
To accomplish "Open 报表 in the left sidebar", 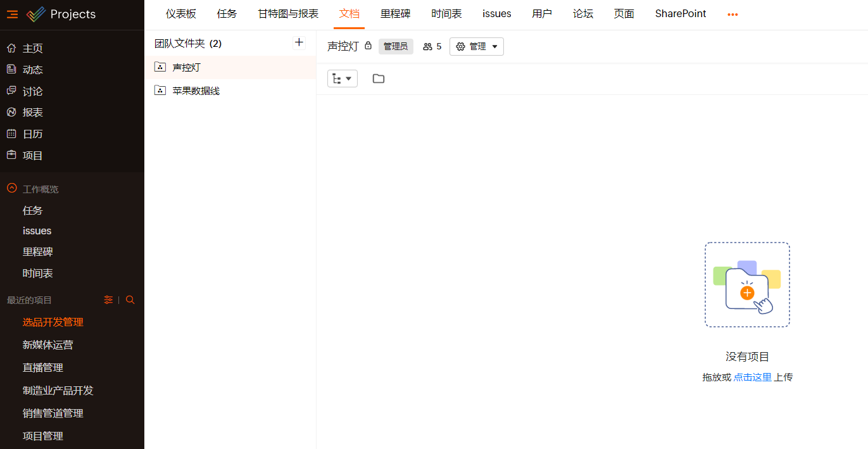I will (x=32, y=113).
